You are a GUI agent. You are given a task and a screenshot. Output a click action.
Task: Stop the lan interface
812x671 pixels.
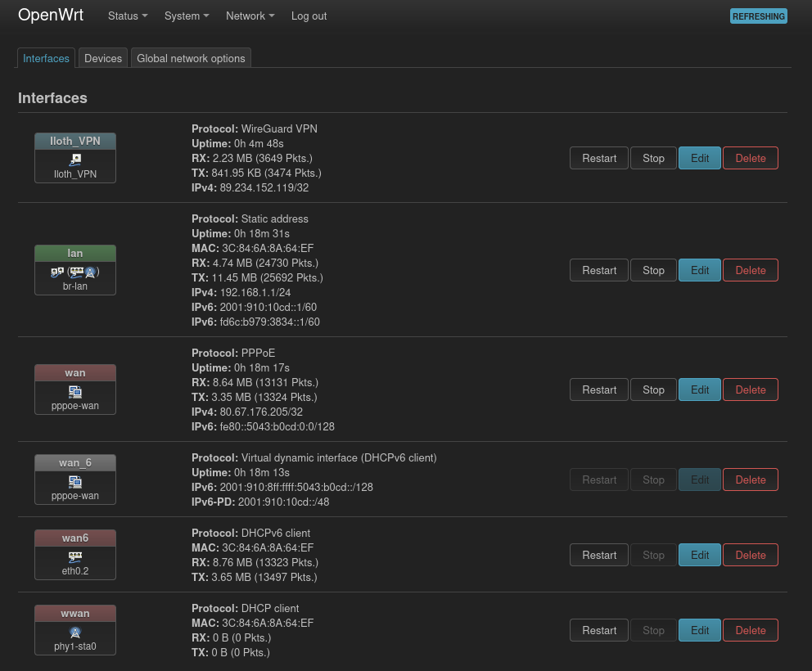653,270
